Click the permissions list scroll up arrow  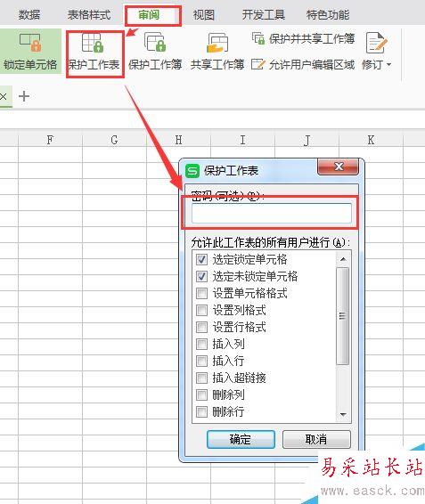[343, 259]
